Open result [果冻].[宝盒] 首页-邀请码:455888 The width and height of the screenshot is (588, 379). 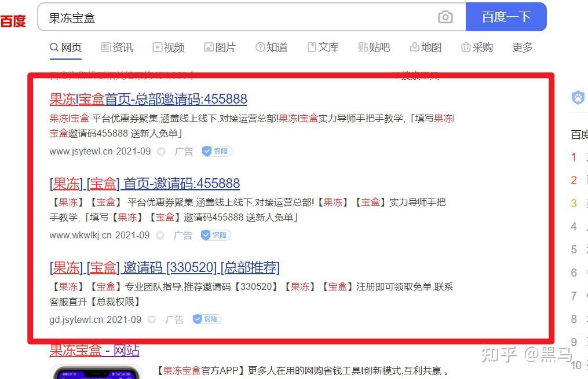pos(145,183)
